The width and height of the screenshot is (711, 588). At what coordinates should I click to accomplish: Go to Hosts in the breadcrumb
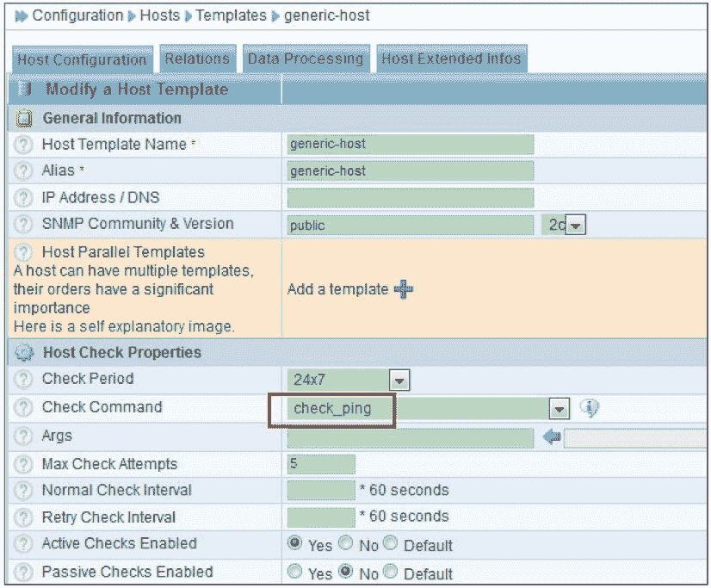click(160, 15)
